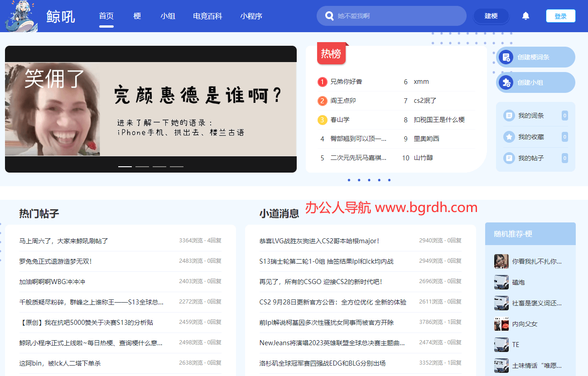Click the 我的收藏 star icon
This screenshot has width=588, height=376.
pos(509,136)
